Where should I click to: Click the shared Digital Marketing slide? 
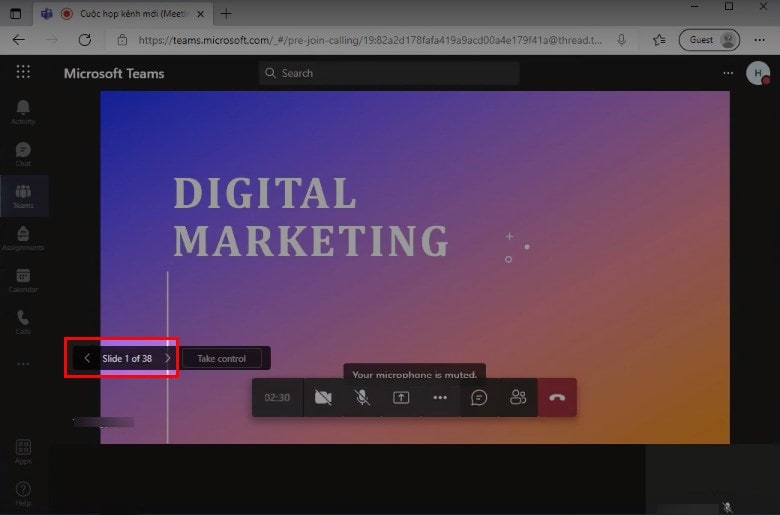415,267
